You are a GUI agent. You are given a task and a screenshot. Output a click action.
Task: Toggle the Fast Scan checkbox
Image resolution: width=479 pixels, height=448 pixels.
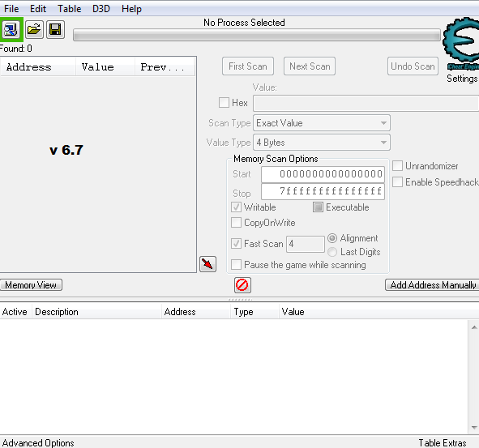coord(236,243)
